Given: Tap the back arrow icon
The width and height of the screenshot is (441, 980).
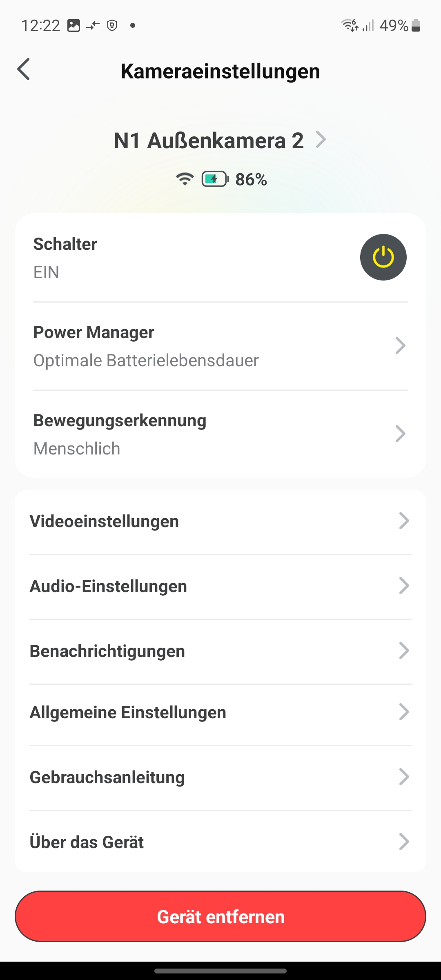Looking at the screenshot, I should [x=24, y=69].
